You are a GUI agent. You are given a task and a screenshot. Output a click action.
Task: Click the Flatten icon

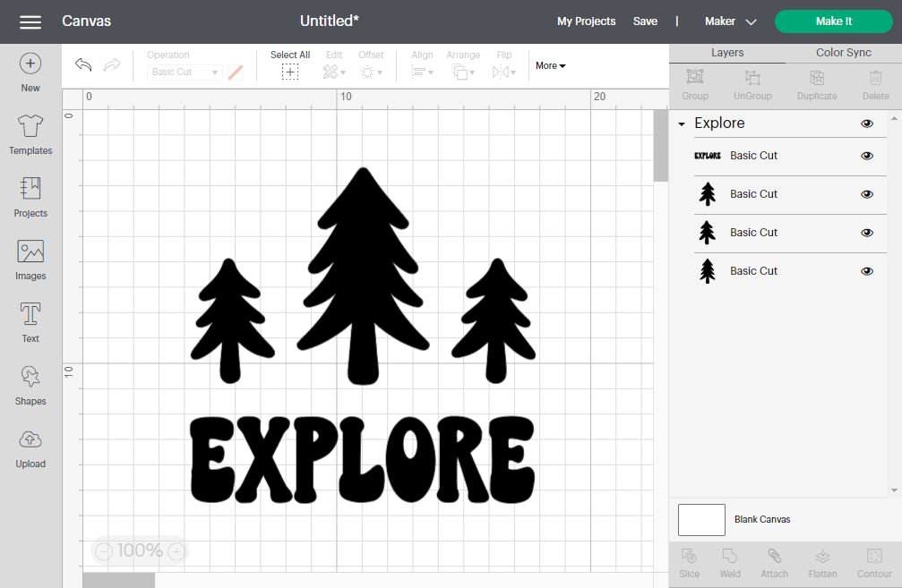[822, 562]
